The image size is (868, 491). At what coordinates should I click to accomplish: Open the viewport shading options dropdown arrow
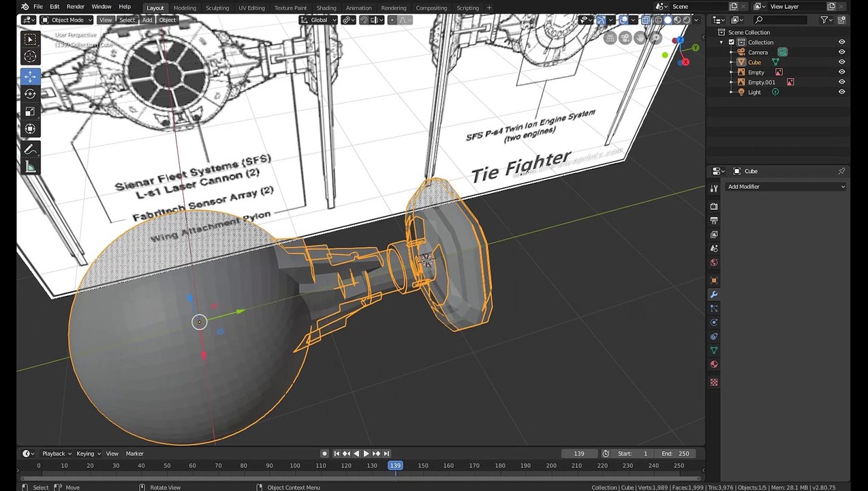coord(696,20)
